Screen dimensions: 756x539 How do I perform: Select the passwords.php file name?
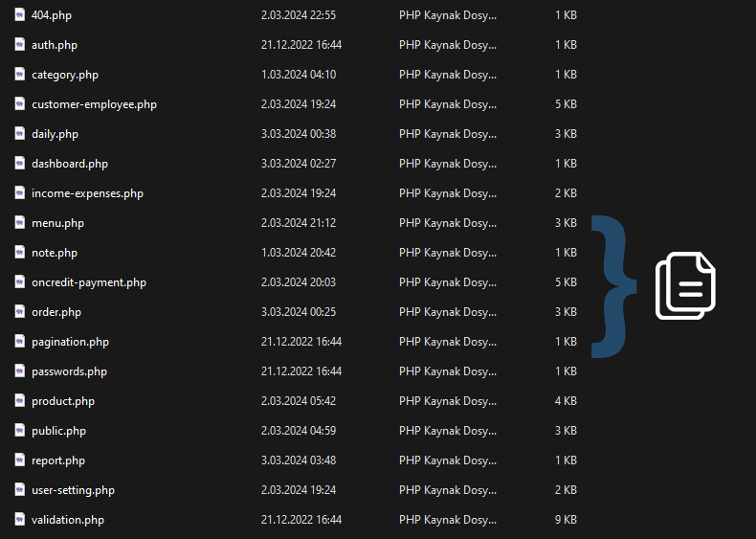point(69,371)
